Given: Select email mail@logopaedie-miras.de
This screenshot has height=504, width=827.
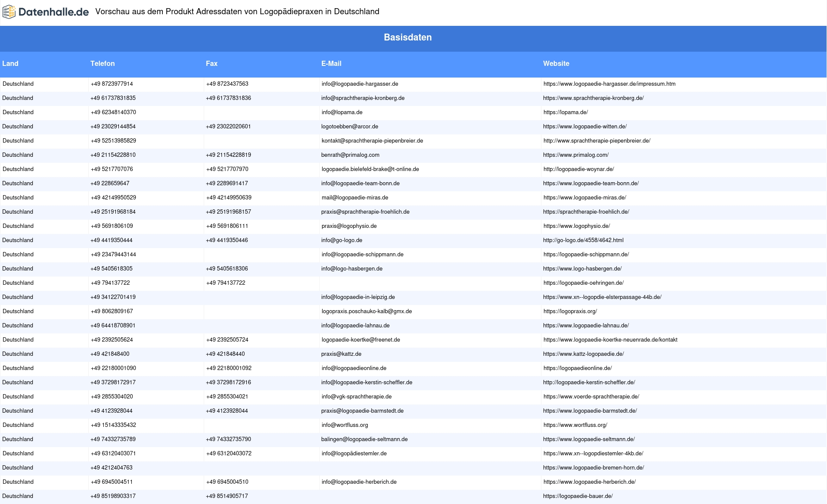Looking at the screenshot, I should click(x=355, y=198).
